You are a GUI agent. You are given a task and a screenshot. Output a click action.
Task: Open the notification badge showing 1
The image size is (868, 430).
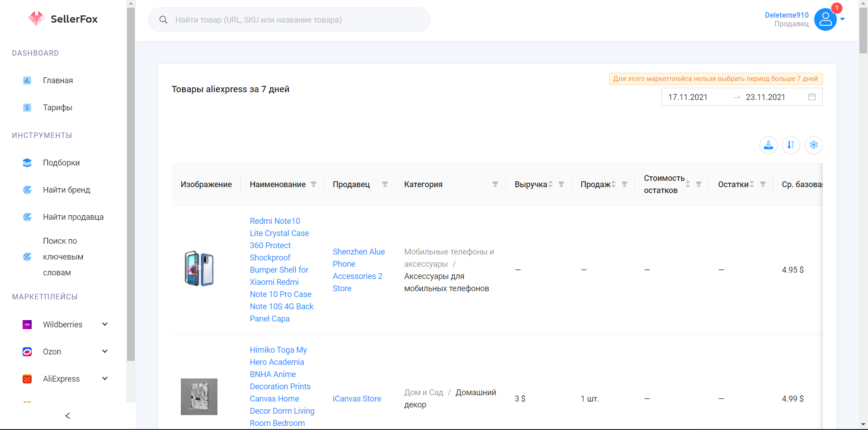[836, 8]
